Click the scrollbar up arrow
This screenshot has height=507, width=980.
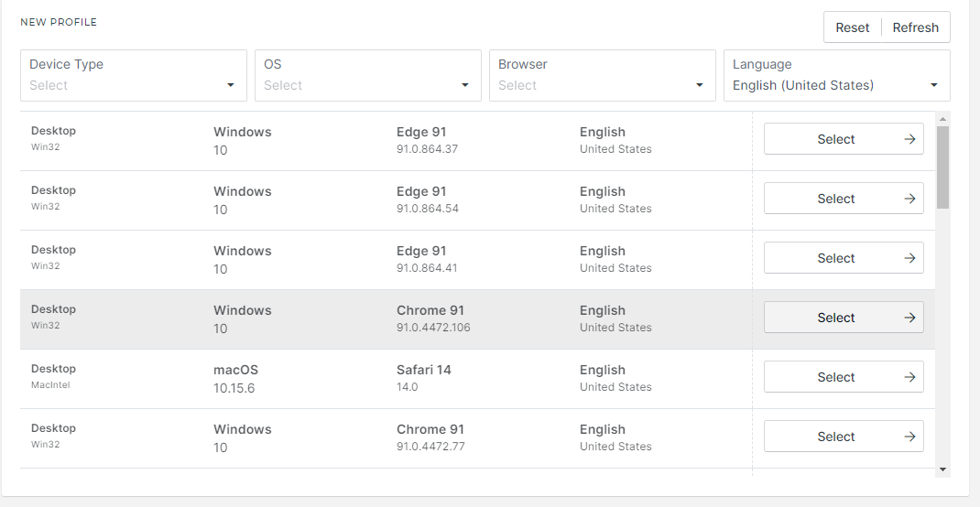[x=942, y=119]
